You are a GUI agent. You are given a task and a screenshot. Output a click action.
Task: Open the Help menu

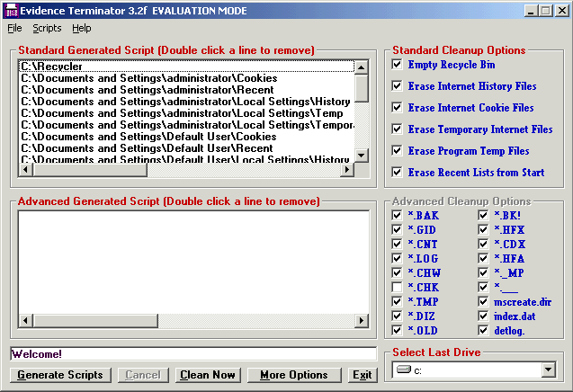(x=82, y=28)
